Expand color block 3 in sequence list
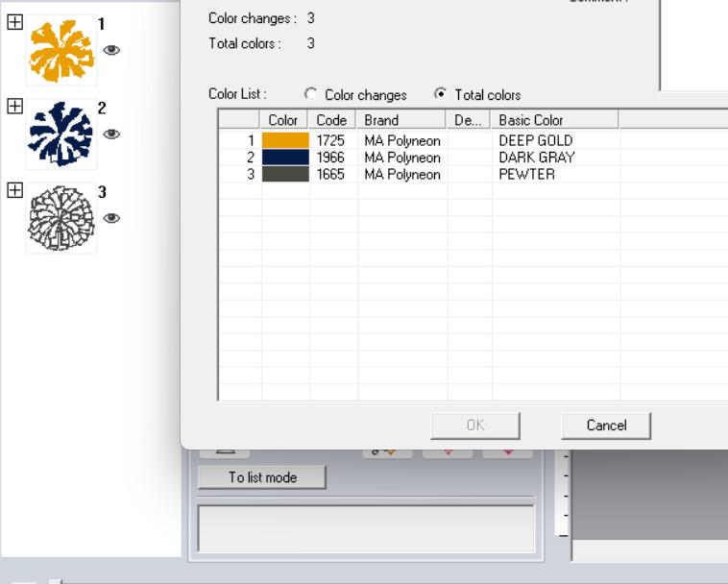 click(x=14, y=190)
